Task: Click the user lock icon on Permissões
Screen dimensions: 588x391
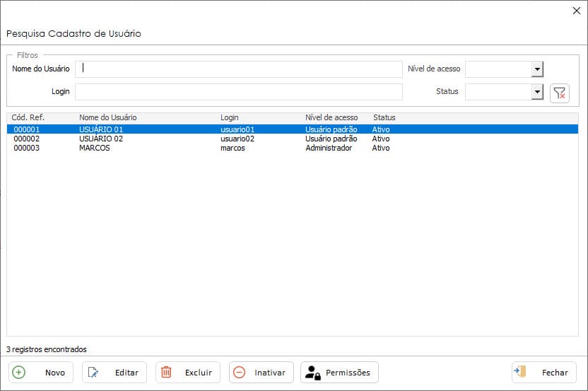Action: [313, 373]
